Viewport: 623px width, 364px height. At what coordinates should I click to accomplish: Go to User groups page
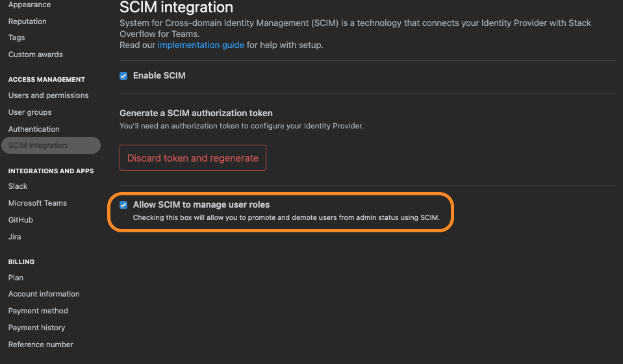[x=30, y=112]
